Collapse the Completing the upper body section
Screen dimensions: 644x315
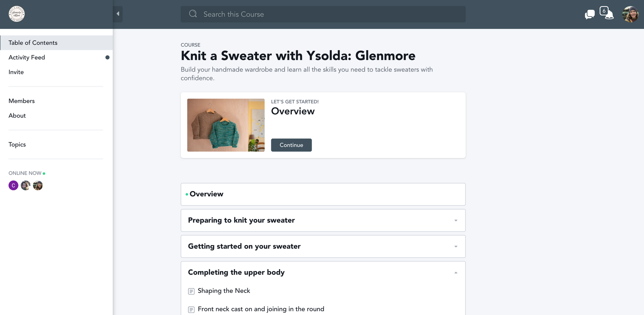(x=456, y=273)
